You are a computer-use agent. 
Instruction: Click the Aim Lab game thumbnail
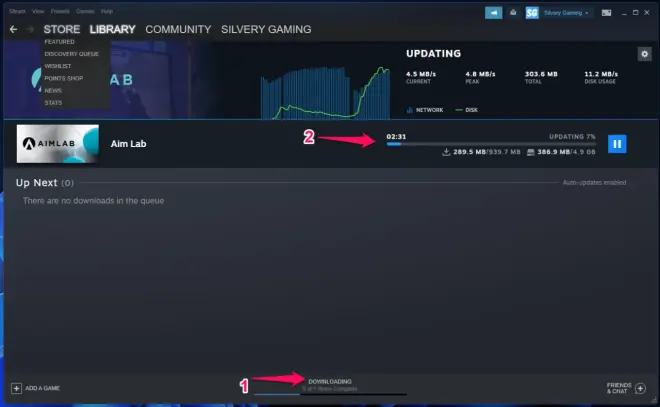[58, 144]
